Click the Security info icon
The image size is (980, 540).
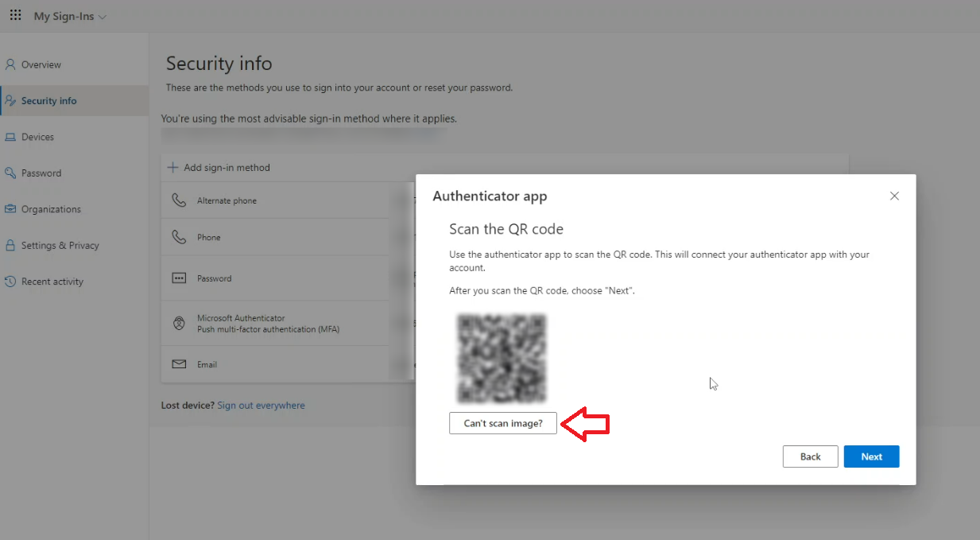click(10, 101)
